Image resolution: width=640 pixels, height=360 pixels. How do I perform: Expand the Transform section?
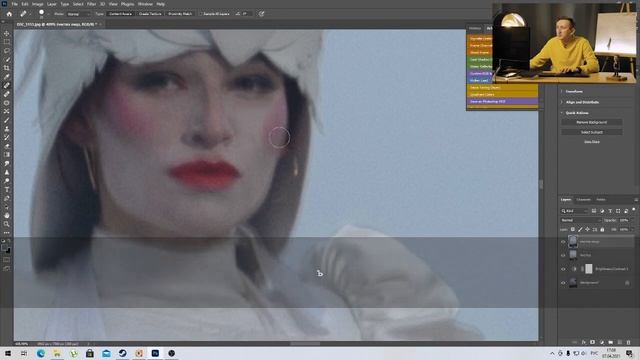pos(562,91)
